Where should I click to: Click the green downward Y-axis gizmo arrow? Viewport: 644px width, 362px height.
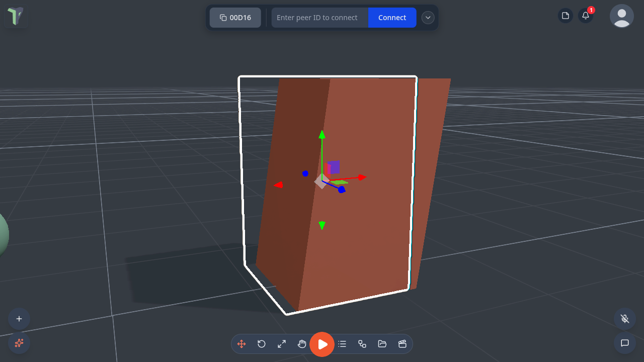pyautogui.click(x=322, y=226)
